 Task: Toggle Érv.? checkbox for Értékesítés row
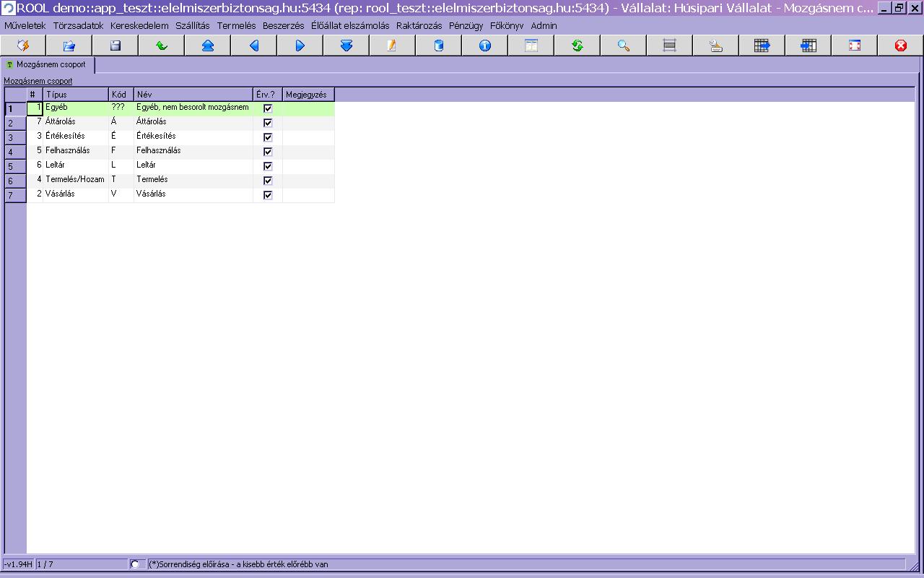[268, 137]
